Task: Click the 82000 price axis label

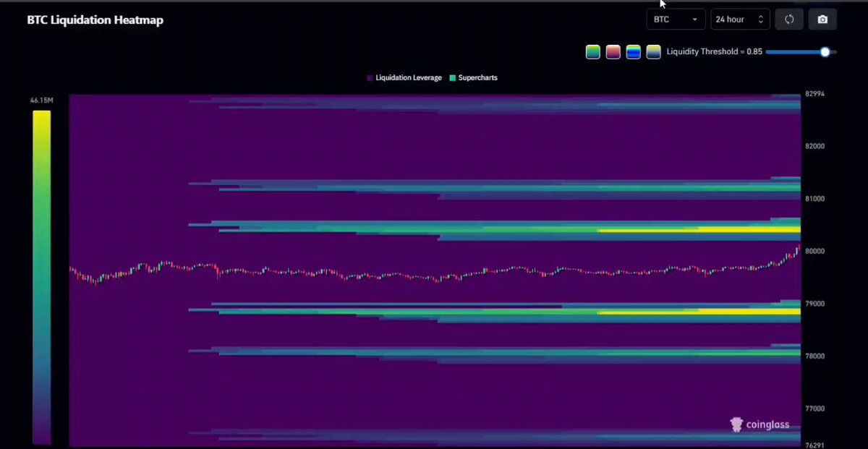Action: (x=814, y=146)
